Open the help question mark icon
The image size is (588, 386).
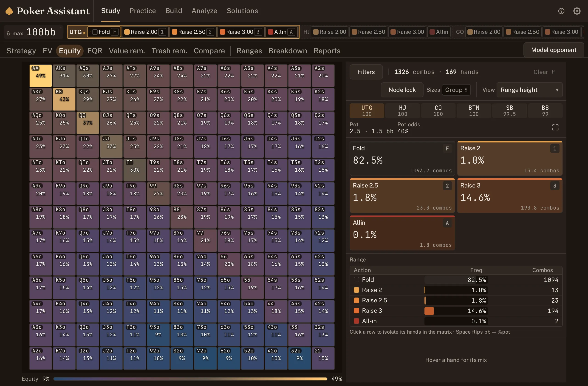[x=561, y=11]
